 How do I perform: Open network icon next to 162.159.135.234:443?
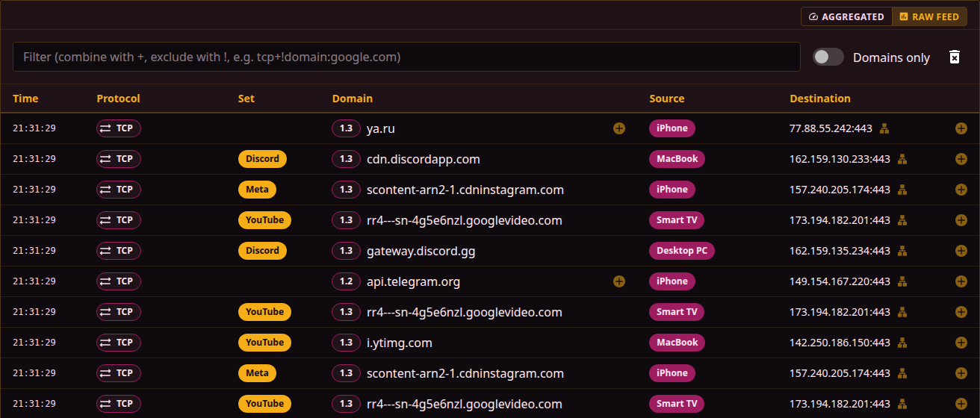point(902,251)
